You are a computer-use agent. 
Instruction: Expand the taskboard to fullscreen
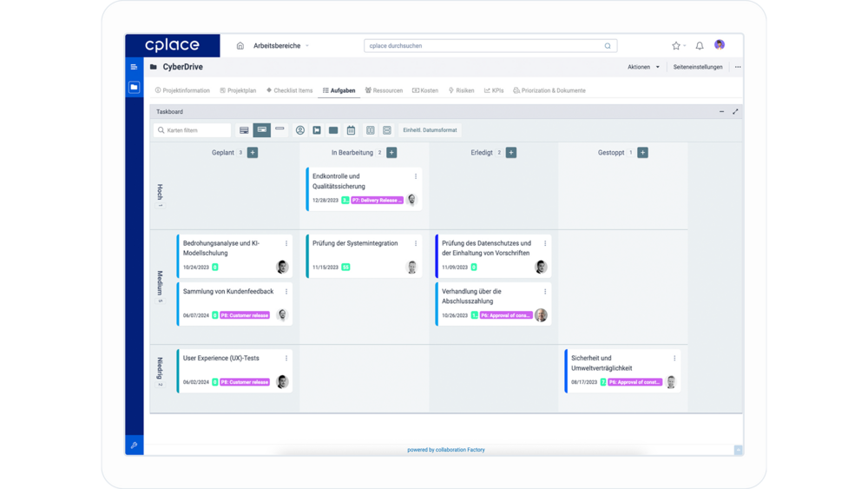[x=735, y=112]
